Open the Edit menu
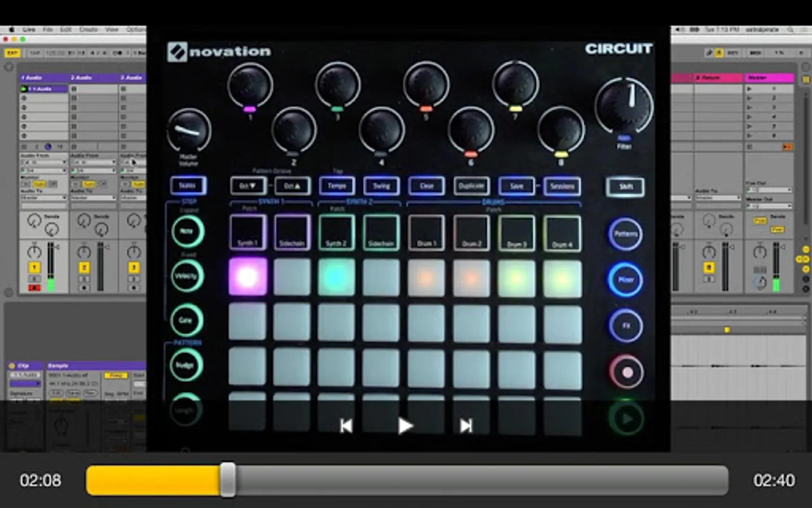Screen dimensions: 812x508 click(66, 29)
